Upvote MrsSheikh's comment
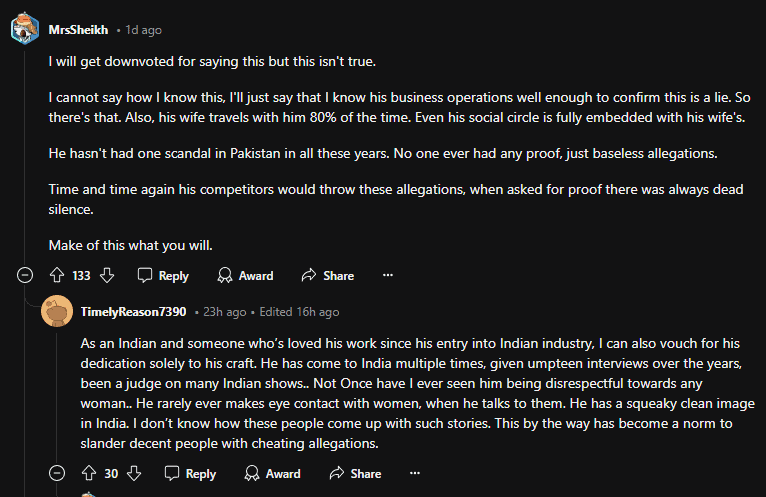Image resolution: width=766 pixels, height=497 pixels. click(x=56, y=275)
